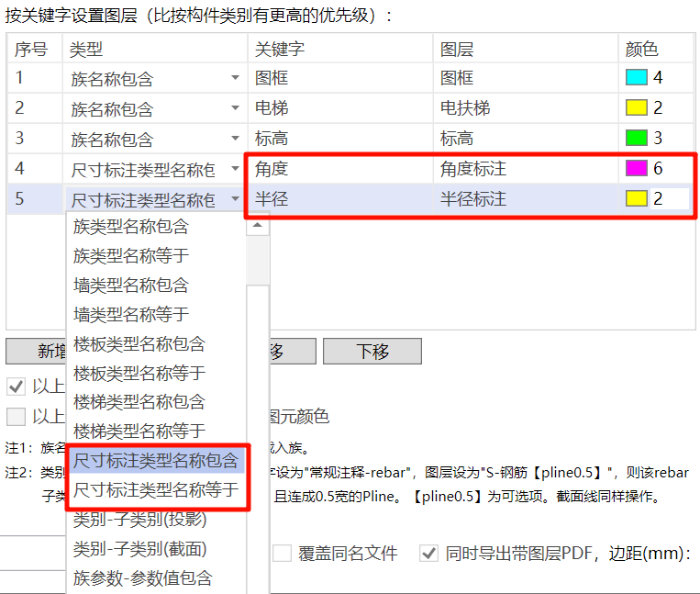Enable the 覆盖同名文件 checkbox
Viewport: 700px width, 594px height.
[x=283, y=554]
